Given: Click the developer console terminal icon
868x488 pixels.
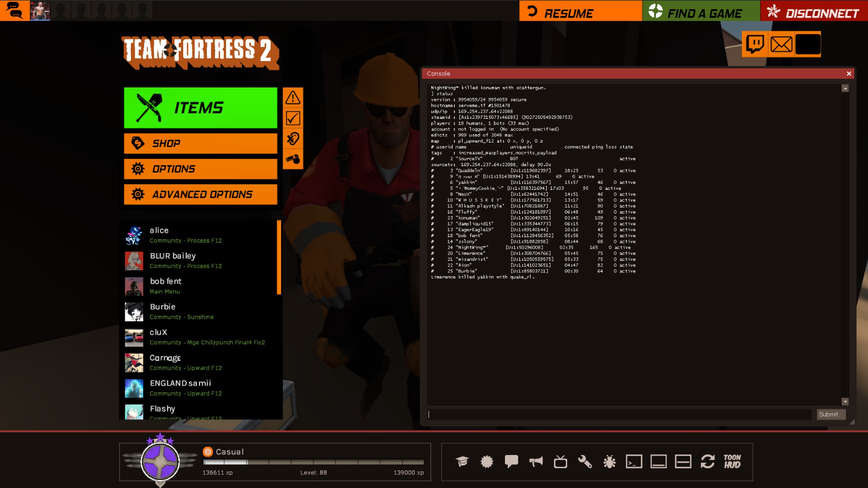Looking at the screenshot, I should [634, 462].
